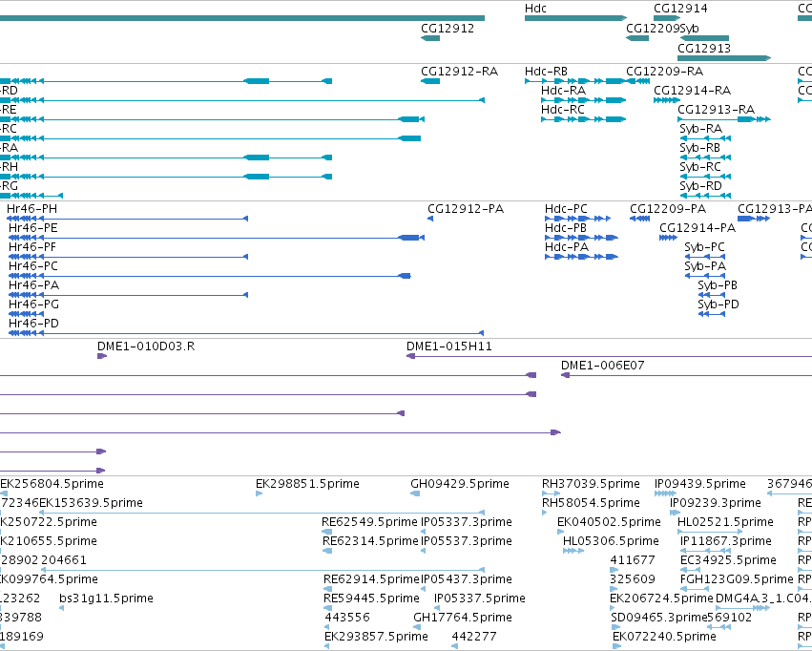Click EST IP11867.3prime label
The width and height of the screenshot is (812, 651).
pyautogui.click(x=726, y=541)
